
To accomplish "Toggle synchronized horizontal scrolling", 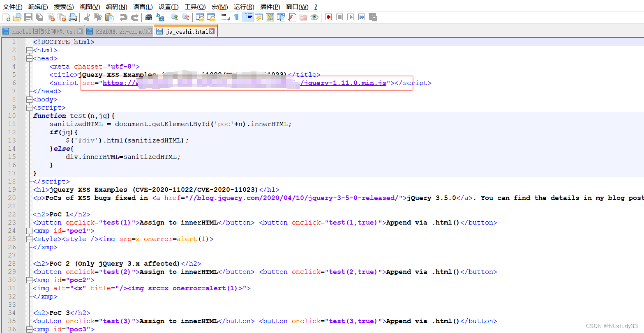I will pyautogui.click(x=211, y=17).
